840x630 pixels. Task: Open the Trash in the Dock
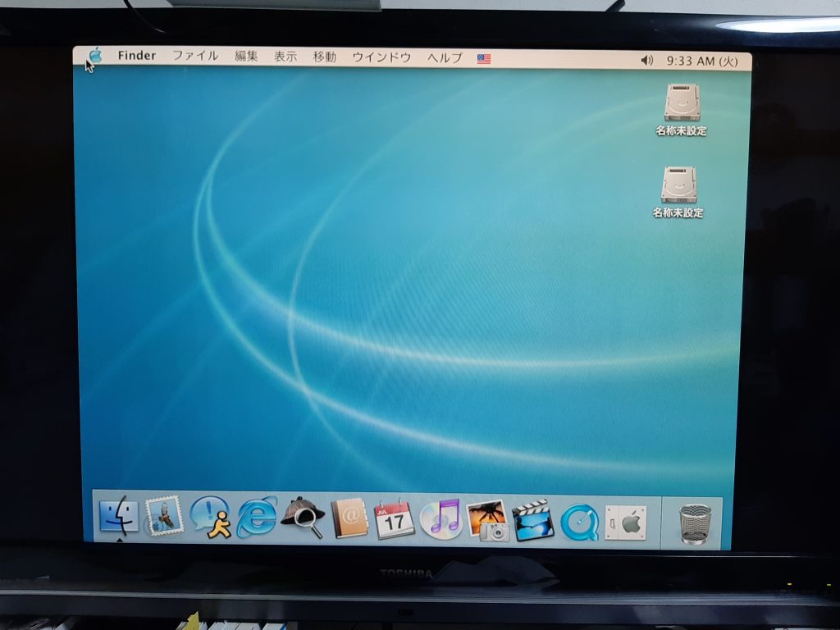coord(695,524)
